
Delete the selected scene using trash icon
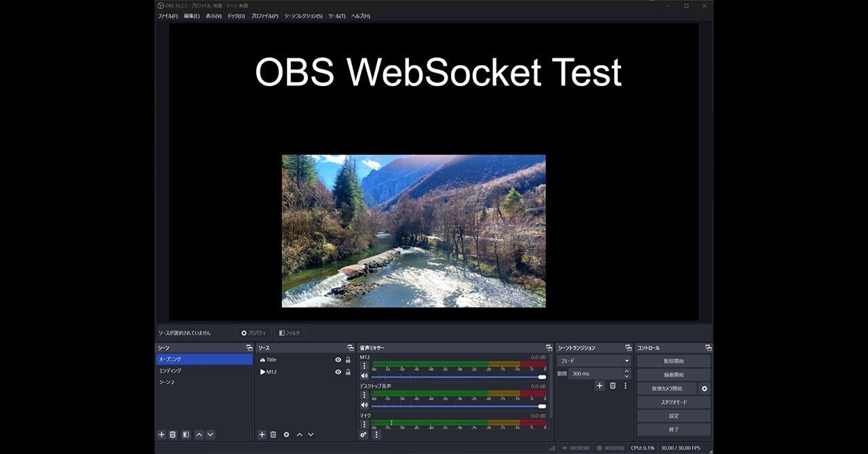[173, 434]
